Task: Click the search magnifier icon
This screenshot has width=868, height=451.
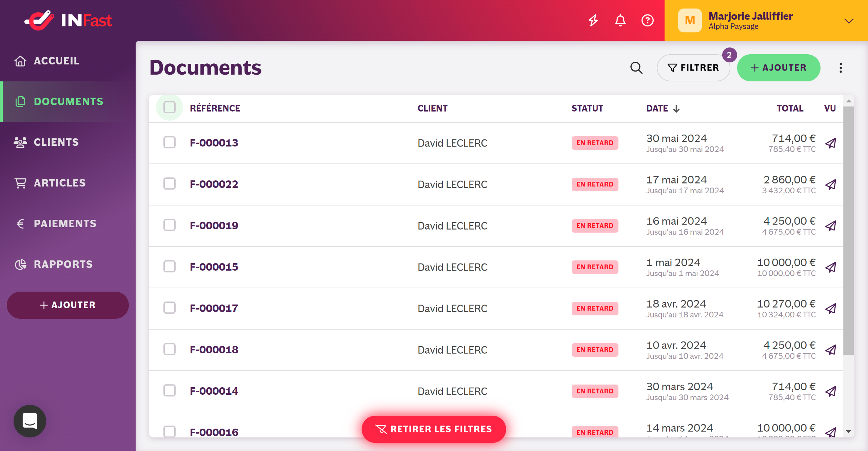Action: click(x=636, y=68)
